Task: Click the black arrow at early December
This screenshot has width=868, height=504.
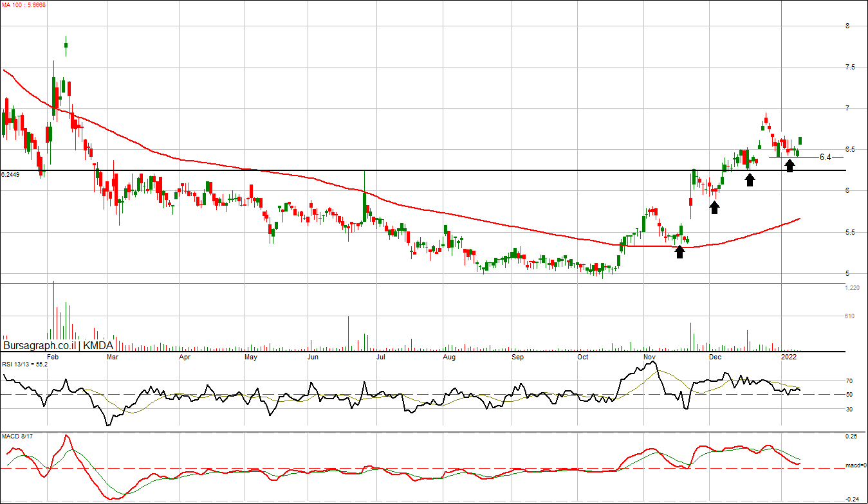Action: pyautogui.click(x=714, y=207)
